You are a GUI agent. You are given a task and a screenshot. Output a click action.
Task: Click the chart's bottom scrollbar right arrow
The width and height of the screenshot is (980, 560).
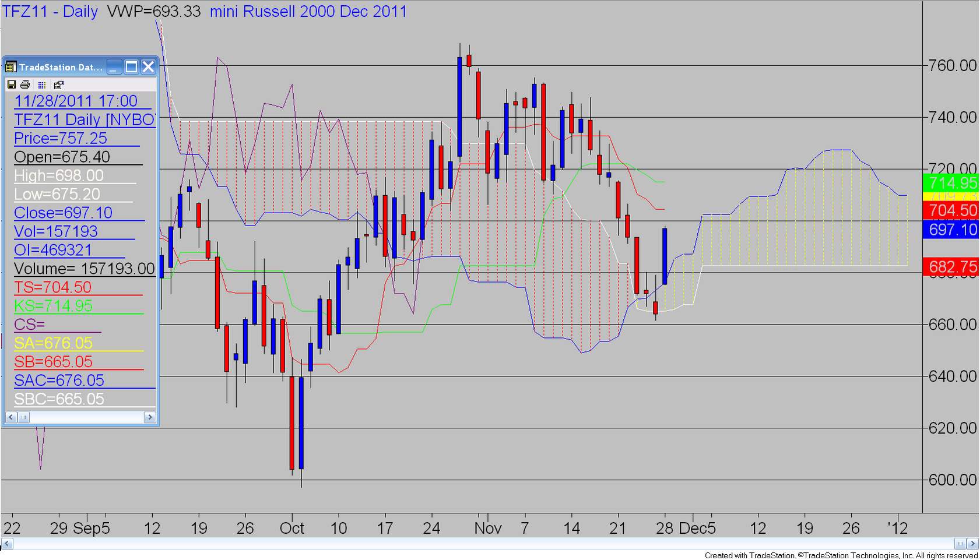click(973, 544)
